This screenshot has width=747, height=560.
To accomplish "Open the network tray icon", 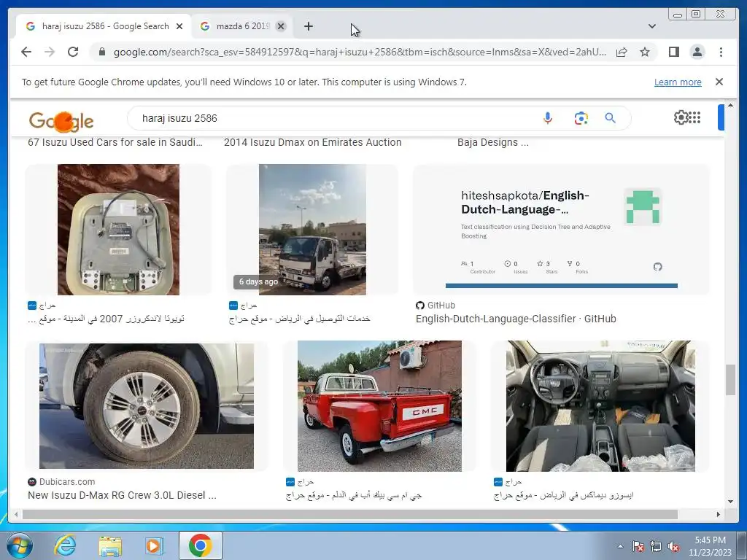I will coord(656,547).
